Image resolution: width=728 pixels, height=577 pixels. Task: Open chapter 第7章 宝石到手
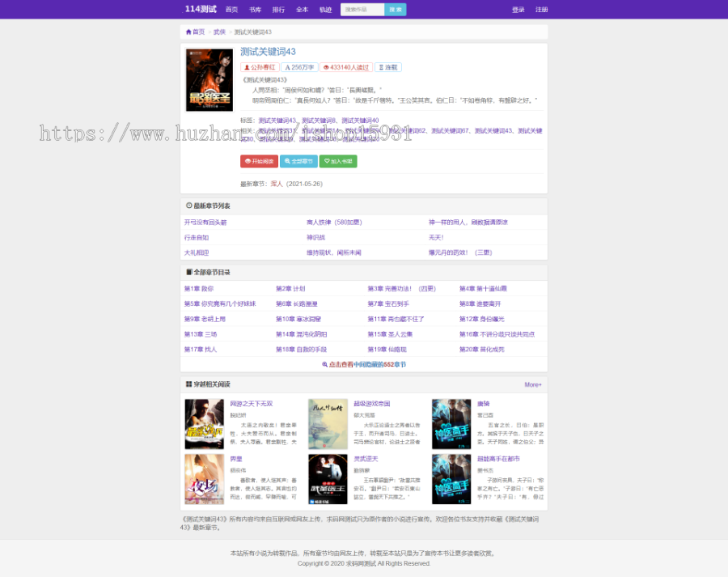point(388,303)
